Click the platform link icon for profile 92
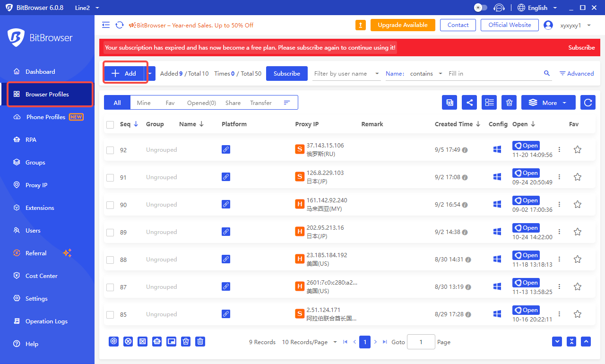This screenshot has height=364, width=605. pyautogui.click(x=226, y=149)
